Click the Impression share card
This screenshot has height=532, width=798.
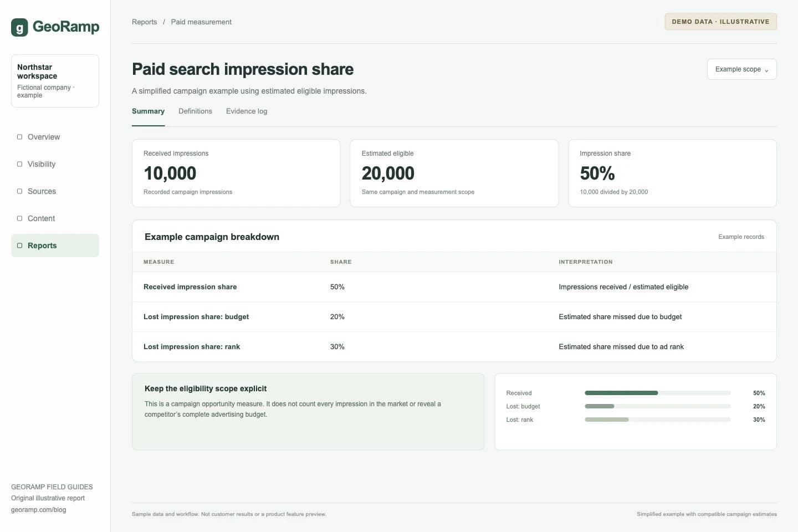pyautogui.click(x=672, y=173)
